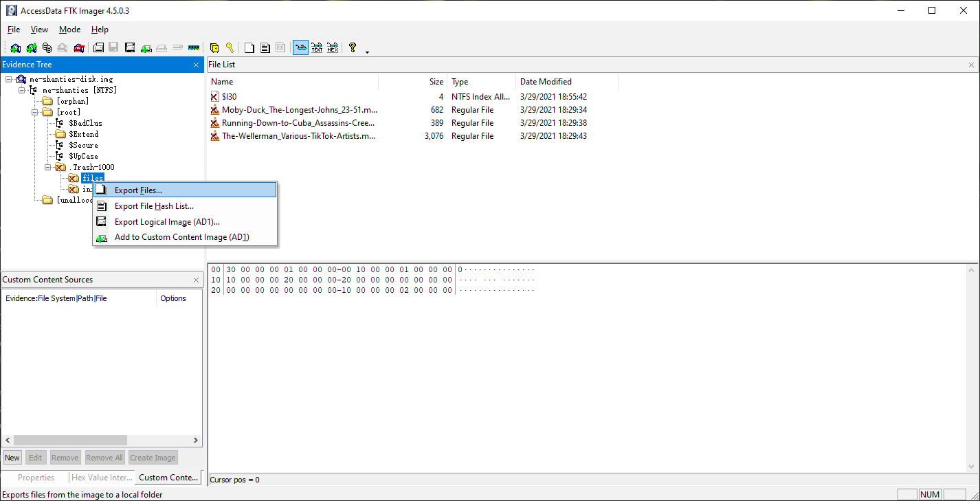
Task: Click the first hex row at offset 00
Action: click(372, 269)
